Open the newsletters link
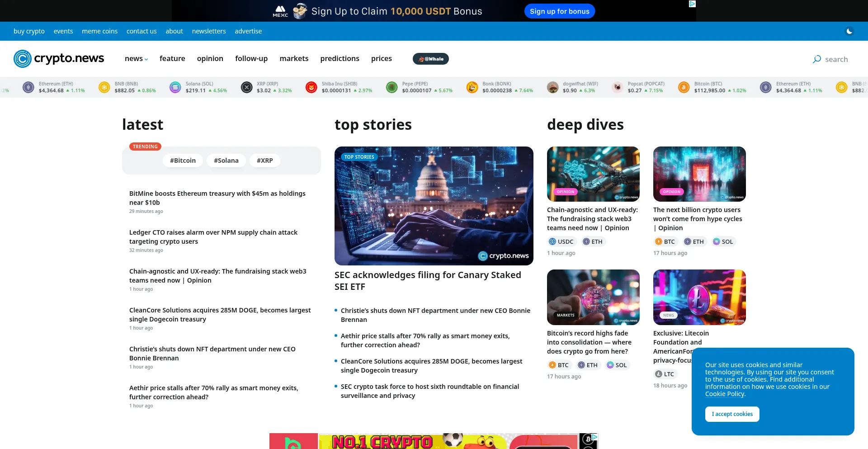The height and width of the screenshot is (449, 868). [x=209, y=31]
